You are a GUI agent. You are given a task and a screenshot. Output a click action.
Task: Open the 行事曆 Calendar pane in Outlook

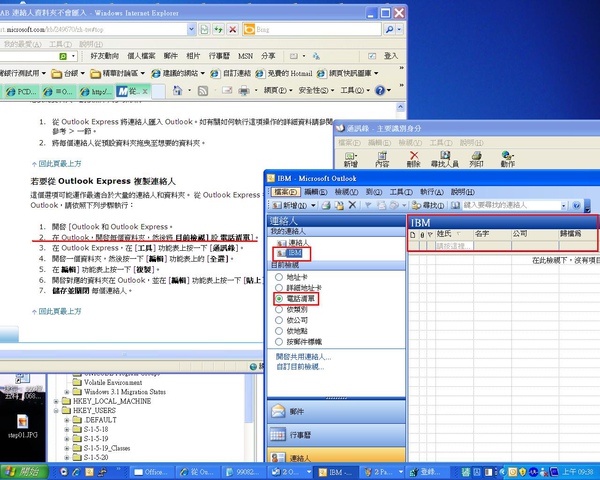(336, 435)
